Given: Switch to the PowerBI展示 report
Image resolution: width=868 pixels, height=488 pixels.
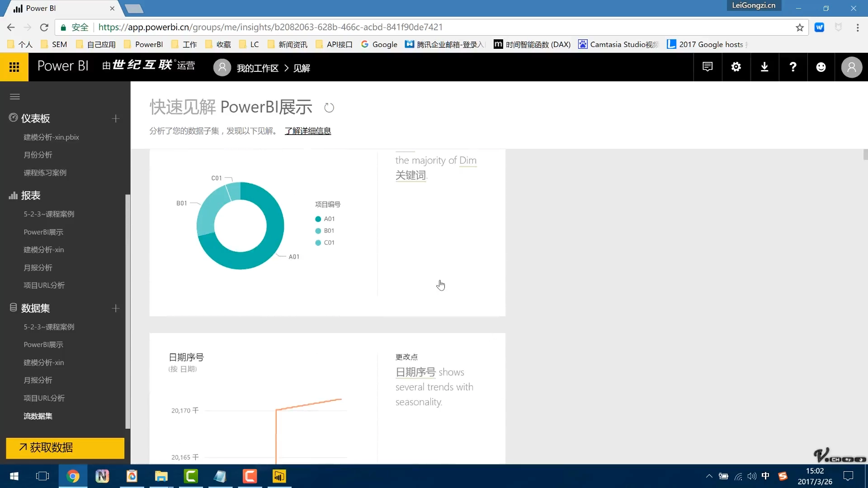Looking at the screenshot, I should pos(43,232).
